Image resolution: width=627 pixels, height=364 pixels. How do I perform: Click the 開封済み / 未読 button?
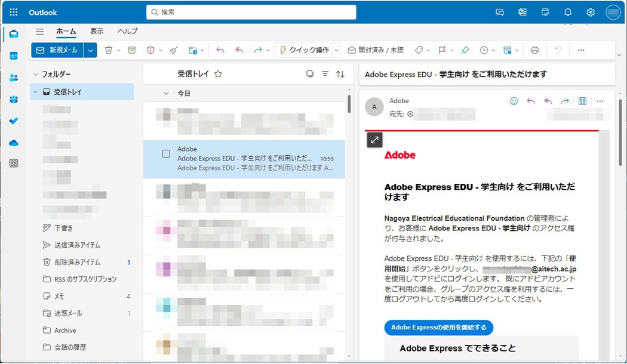(x=376, y=50)
